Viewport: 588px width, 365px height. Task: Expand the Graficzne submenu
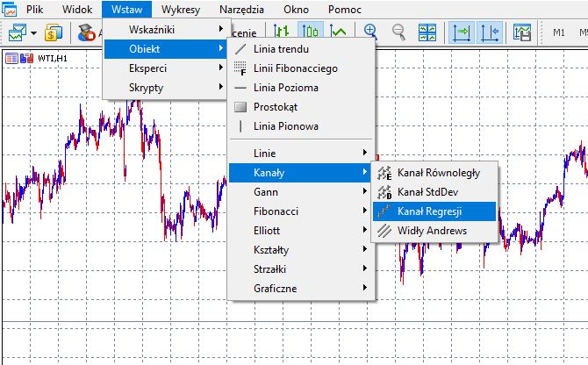[301, 289]
